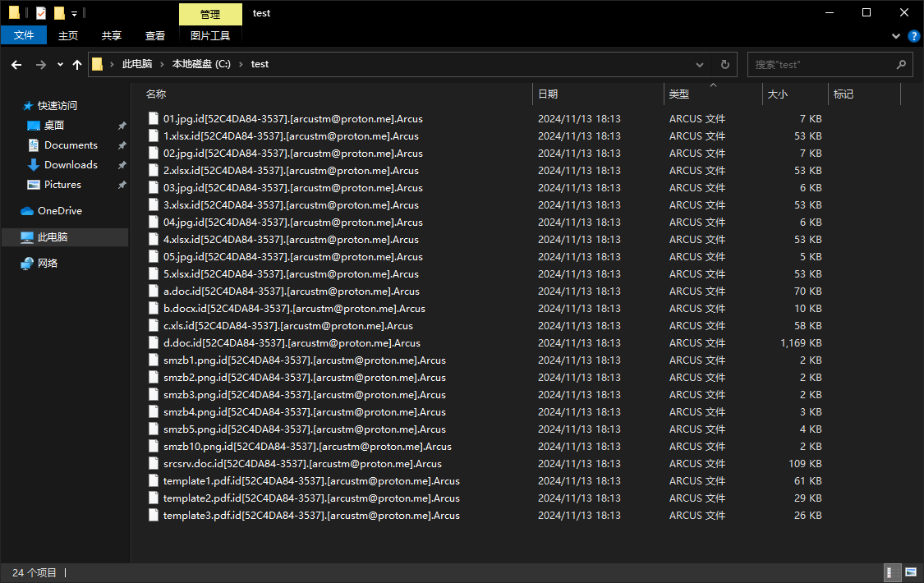Go back with the left arrow
The width and height of the screenshot is (924, 583).
point(16,65)
